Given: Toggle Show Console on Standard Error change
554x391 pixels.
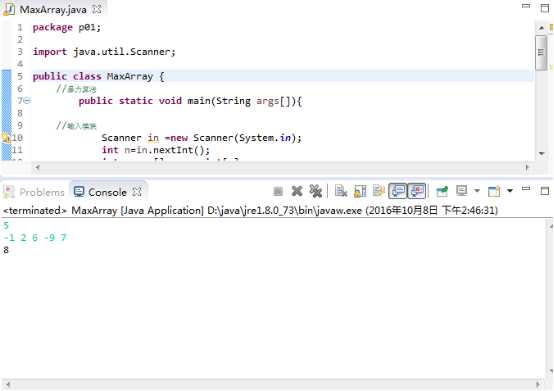Looking at the screenshot, I should pyautogui.click(x=417, y=191).
